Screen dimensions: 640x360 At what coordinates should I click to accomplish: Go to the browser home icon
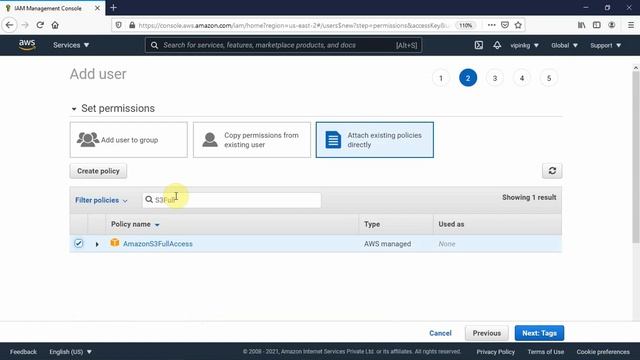point(55,25)
